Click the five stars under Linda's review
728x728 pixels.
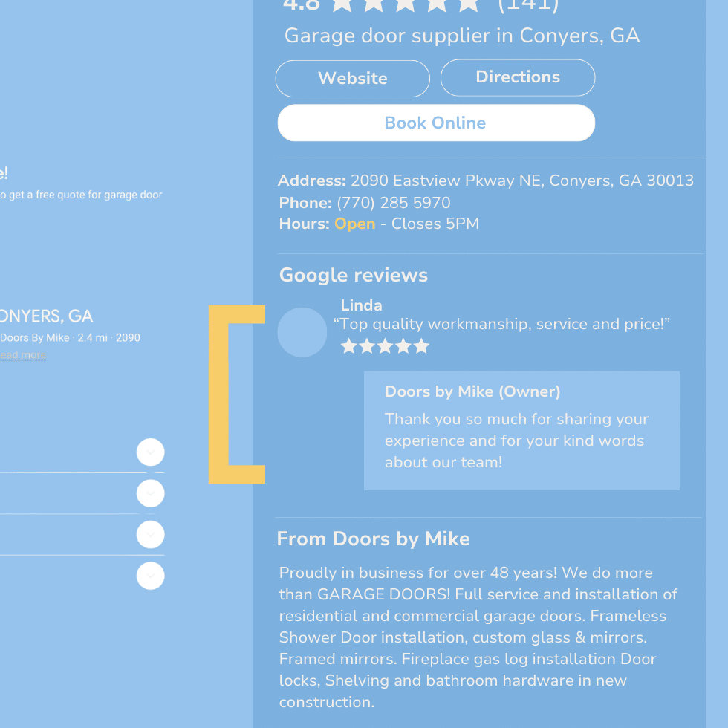tap(385, 346)
